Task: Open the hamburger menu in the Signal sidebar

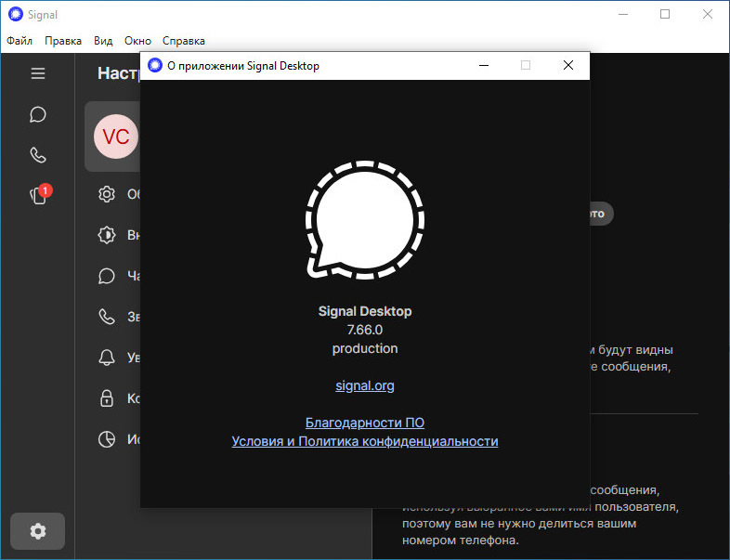Action: click(38, 73)
